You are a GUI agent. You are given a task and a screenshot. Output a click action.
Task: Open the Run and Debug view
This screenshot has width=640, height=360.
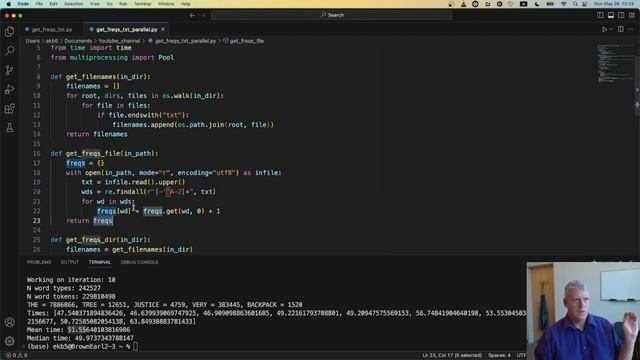tap(9, 89)
